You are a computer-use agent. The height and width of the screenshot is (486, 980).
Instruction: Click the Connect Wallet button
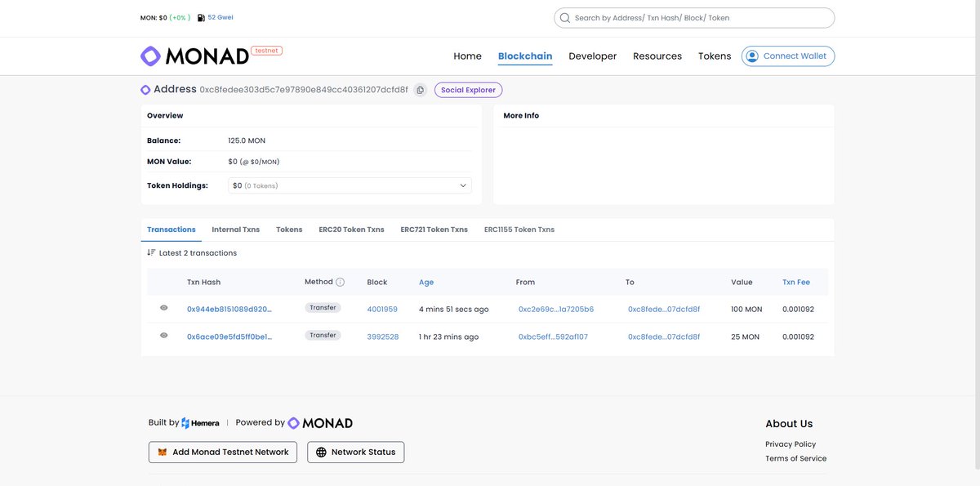tap(788, 56)
